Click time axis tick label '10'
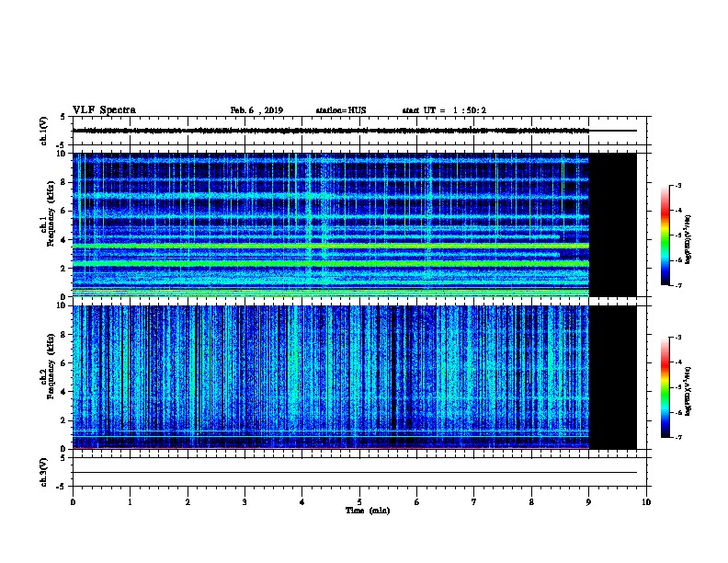 [x=646, y=502]
